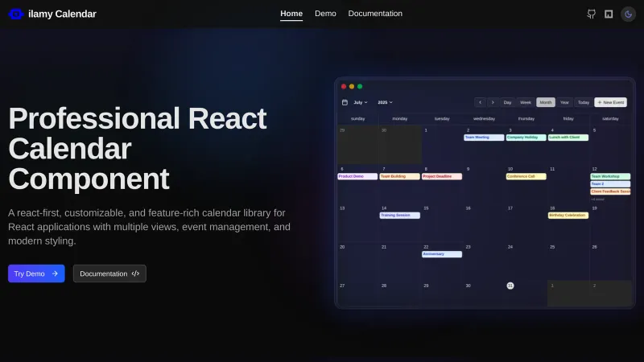The image size is (644, 362).
Task: Open the npm package icon
Action: pyautogui.click(x=609, y=14)
